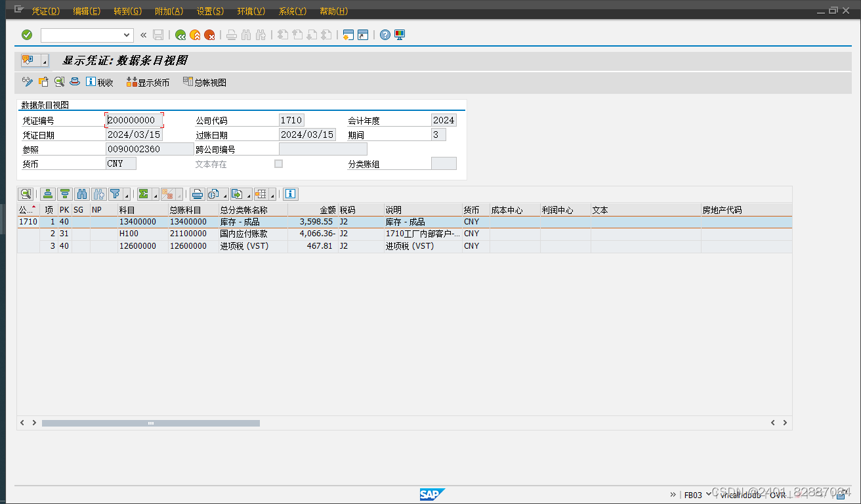
Task: Click the Sort Ascending icon
Action: [47, 194]
